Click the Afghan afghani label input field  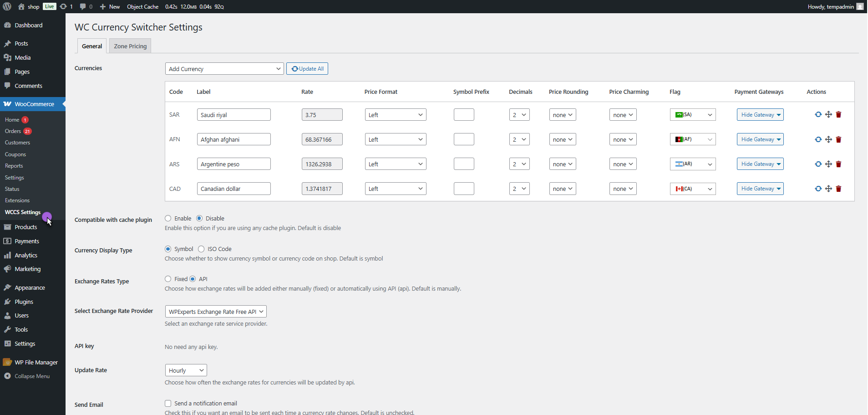(x=233, y=139)
